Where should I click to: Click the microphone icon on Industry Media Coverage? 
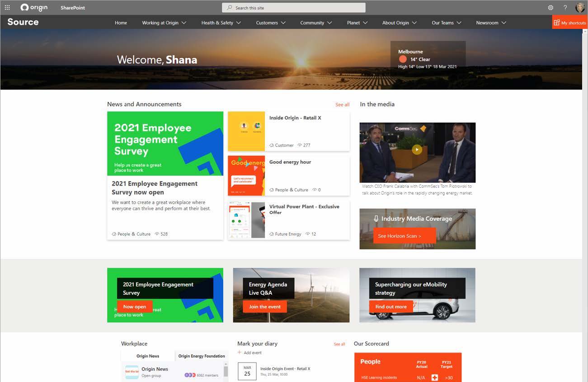tap(376, 219)
